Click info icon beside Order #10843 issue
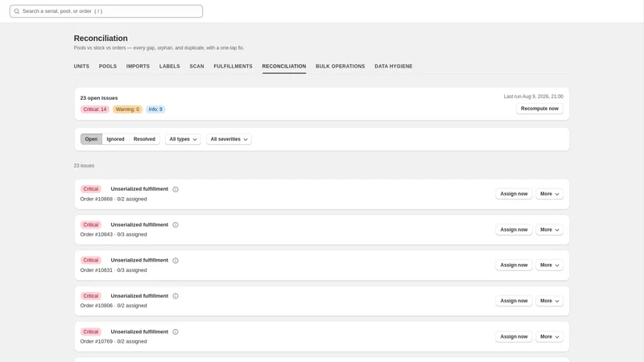 pos(175,225)
